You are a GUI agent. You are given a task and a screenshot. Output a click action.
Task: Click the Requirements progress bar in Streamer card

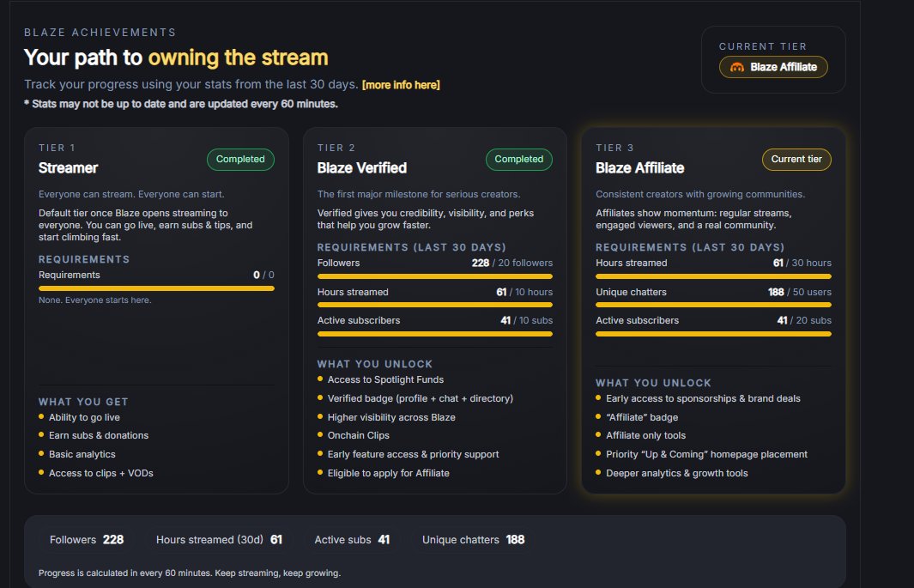156,288
